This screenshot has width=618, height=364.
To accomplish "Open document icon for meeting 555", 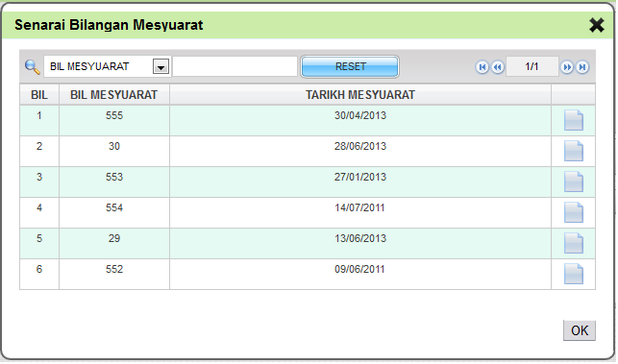I will [574, 120].
